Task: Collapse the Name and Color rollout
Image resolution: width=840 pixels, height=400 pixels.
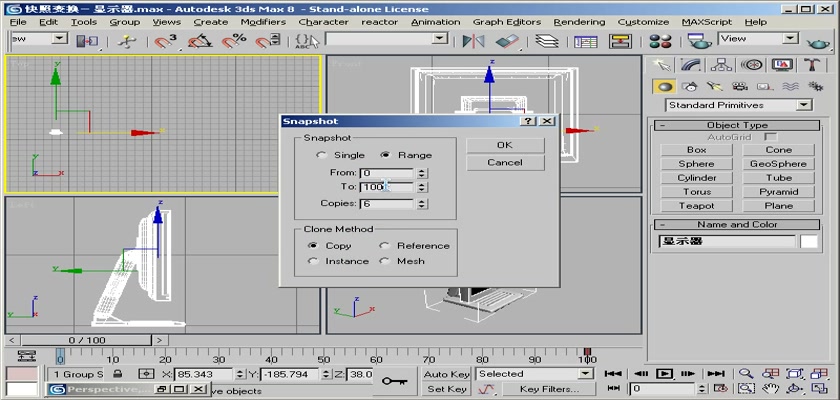Action: click(x=737, y=224)
